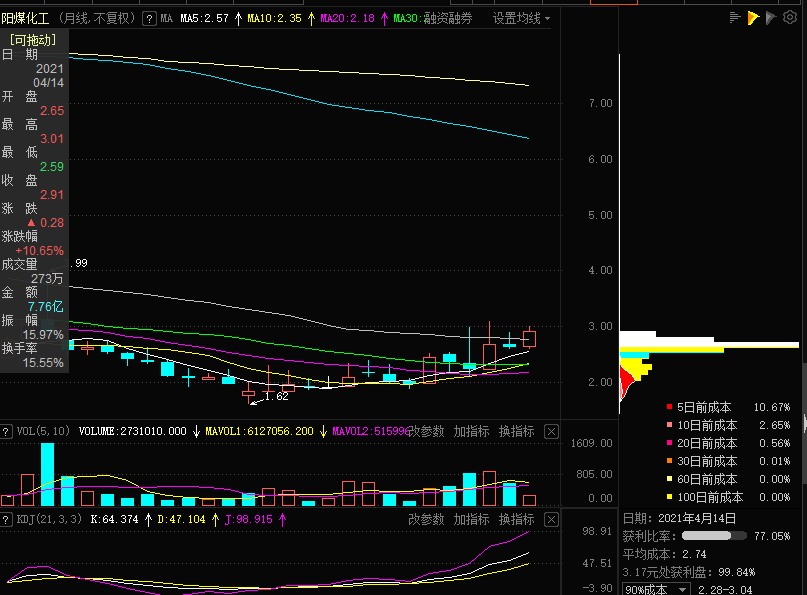Click 加指标 in the VOL panel
Screen dimensions: 807x595
click(471, 431)
